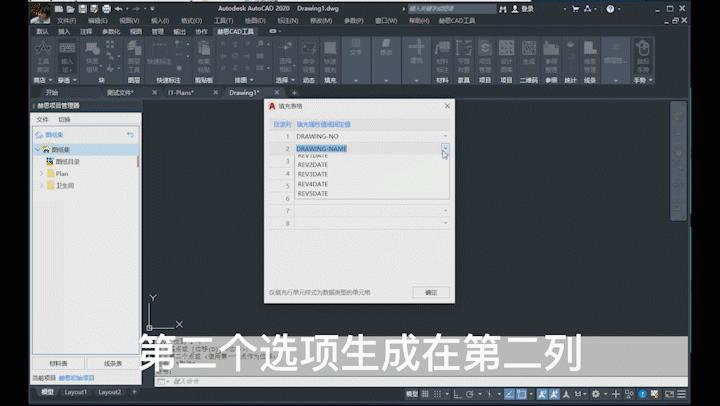This screenshot has height=406, width=720.
Task: Select REV4DATE from the dropdown list
Action: tap(313, 184)
